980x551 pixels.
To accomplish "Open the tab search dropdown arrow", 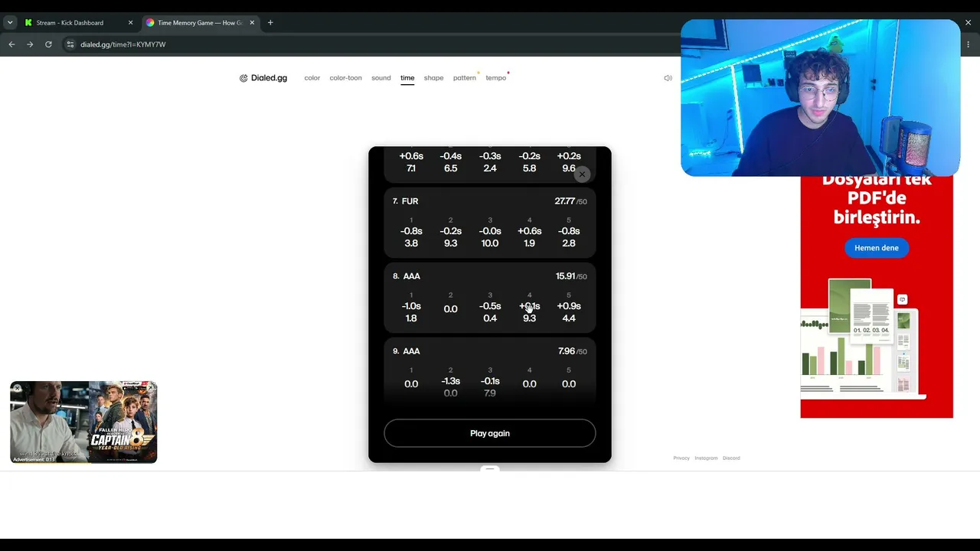I will (x=10, y=23).
